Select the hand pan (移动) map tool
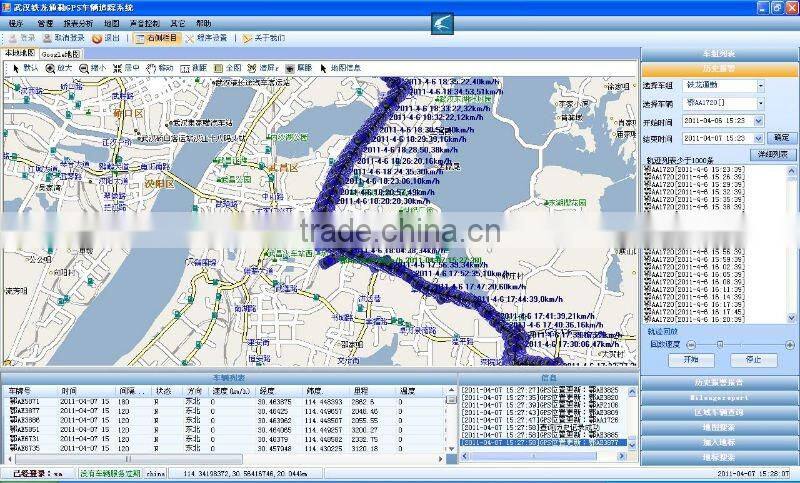 pyautogui.click(x=160, y=68)
